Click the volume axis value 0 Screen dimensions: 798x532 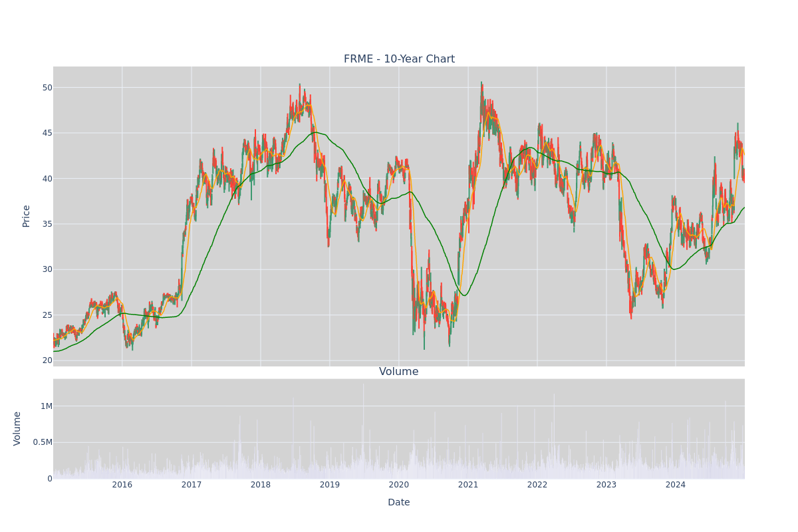pyautogui.click(x=50, y=478)
